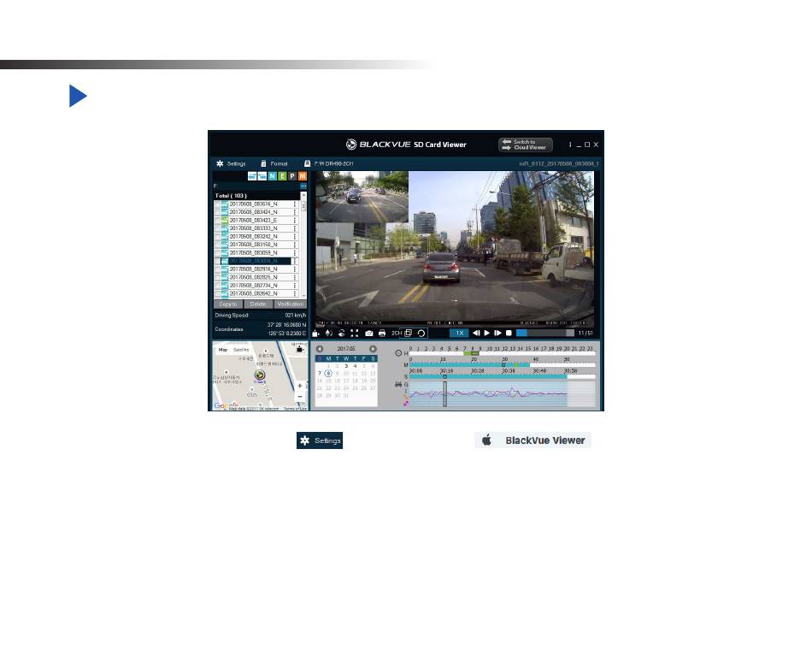Print the current frame
Image resolution: width=812 pixels, height=650 pixels.
tap(382, 334)
